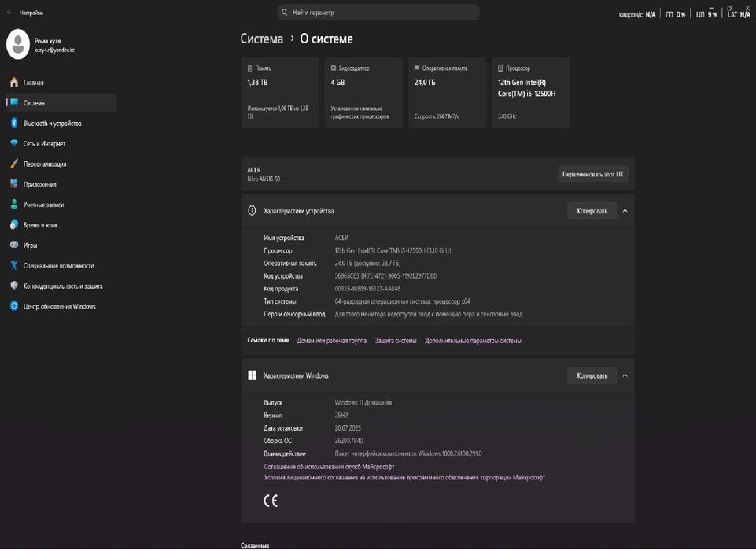Click the Специальные возможности accessibility icon
Screen dimensions: 756x551
pyautogui.click(x=14, y=265)
